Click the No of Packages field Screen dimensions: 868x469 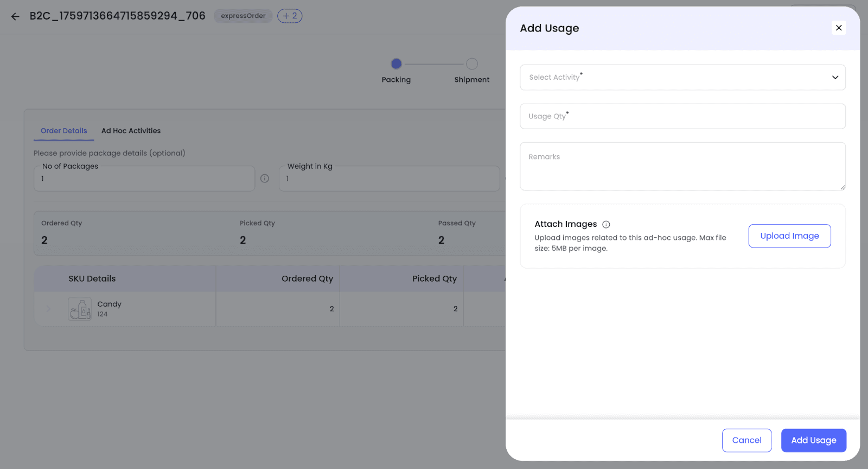(x=144, y=179)
